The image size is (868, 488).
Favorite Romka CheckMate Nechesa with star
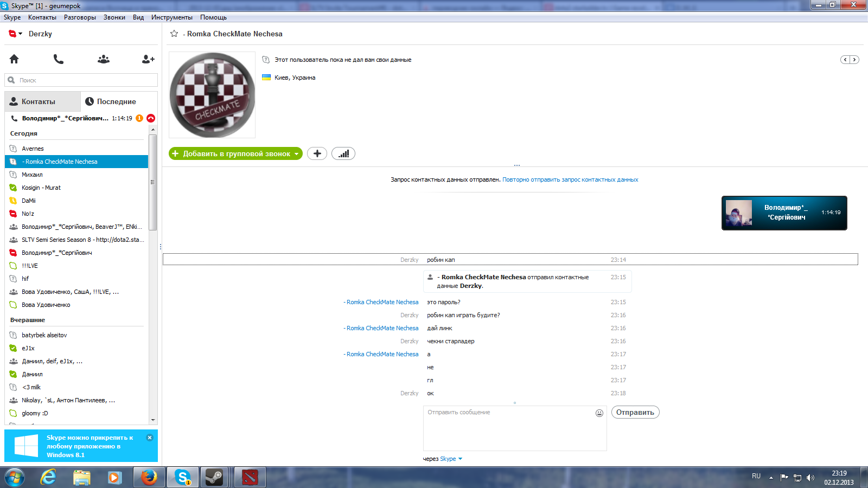click(174, 34)
